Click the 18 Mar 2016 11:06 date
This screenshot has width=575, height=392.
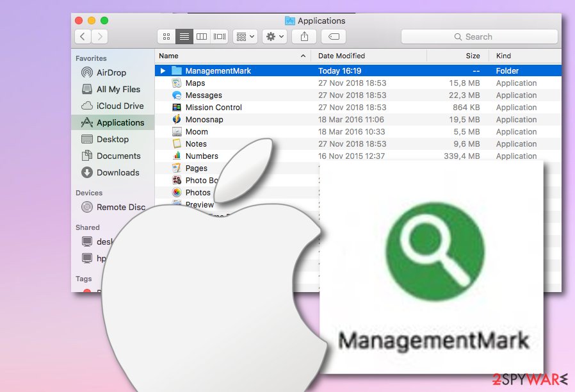point(351,119)
